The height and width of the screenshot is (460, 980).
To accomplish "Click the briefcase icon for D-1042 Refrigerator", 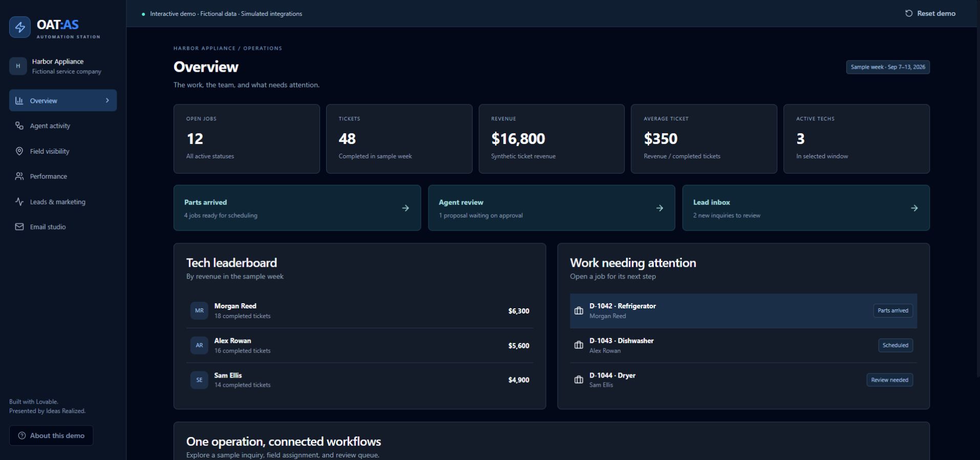I will tap(579, 311).
